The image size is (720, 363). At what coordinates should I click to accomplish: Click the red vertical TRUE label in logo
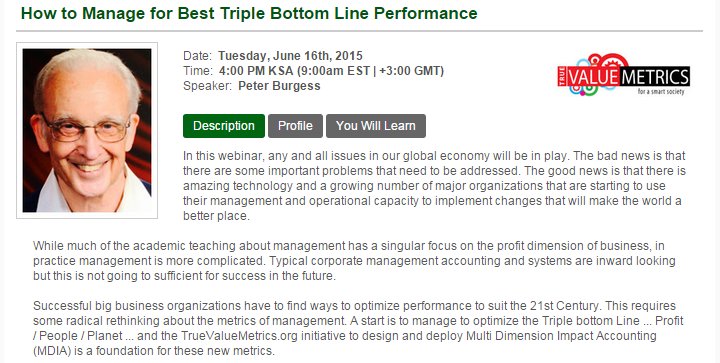point(562,76)
